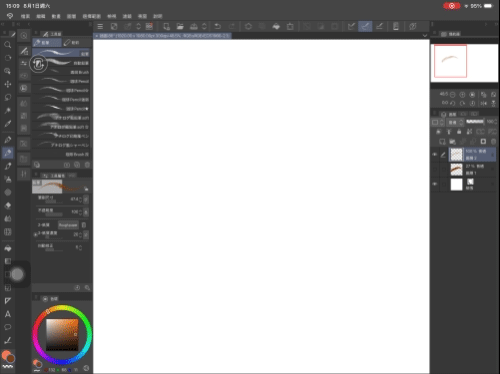Select the Text tool (letter A)
500x374 pixels.
[x=7, y=314]
